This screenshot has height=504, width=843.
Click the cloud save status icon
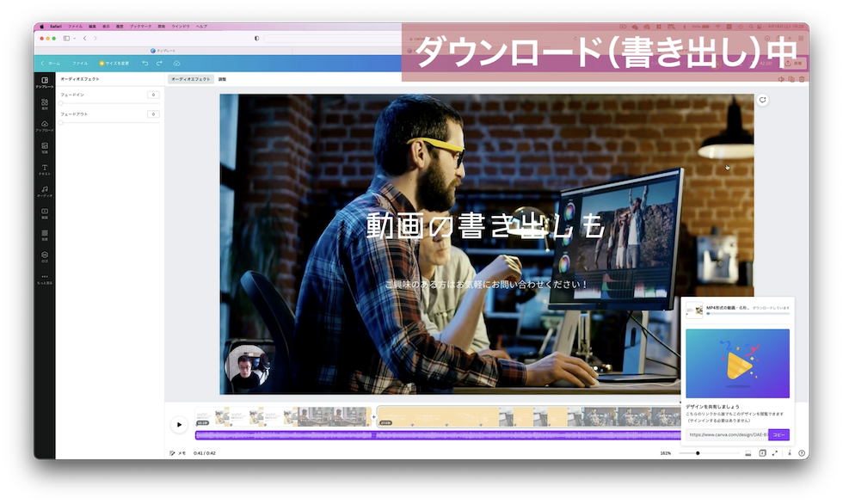click(176, 64)
